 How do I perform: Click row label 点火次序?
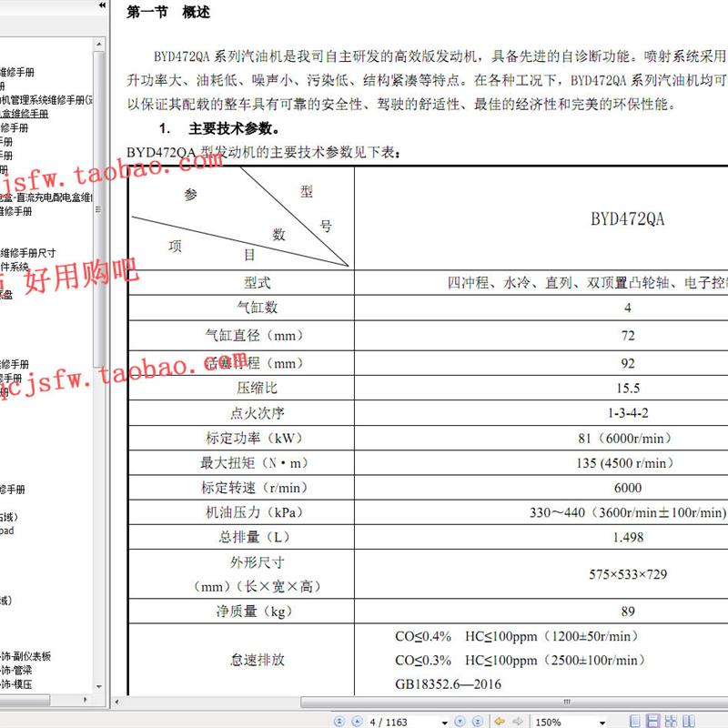tap(257, 413)
